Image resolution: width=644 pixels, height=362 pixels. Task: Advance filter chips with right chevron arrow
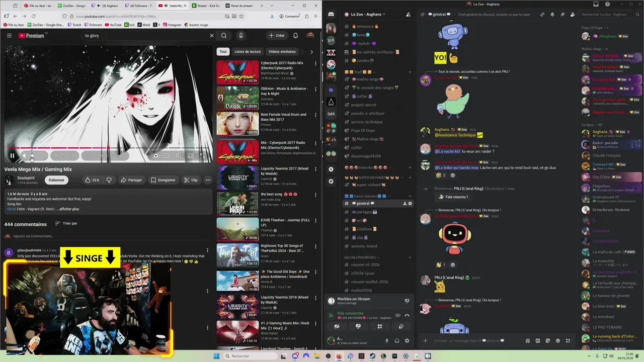tap(311, 52)
